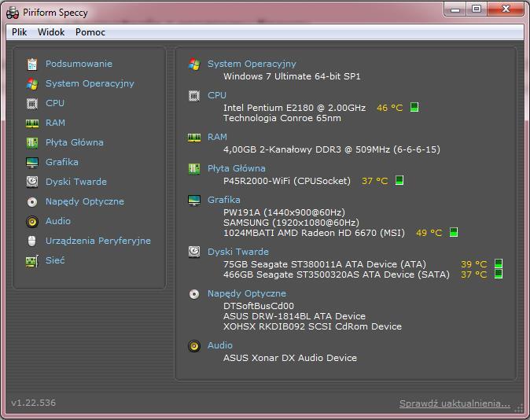This screenshot has height=420, width=530.
Task: Select CPU in the sidebar list
Action: coord(55,103)
